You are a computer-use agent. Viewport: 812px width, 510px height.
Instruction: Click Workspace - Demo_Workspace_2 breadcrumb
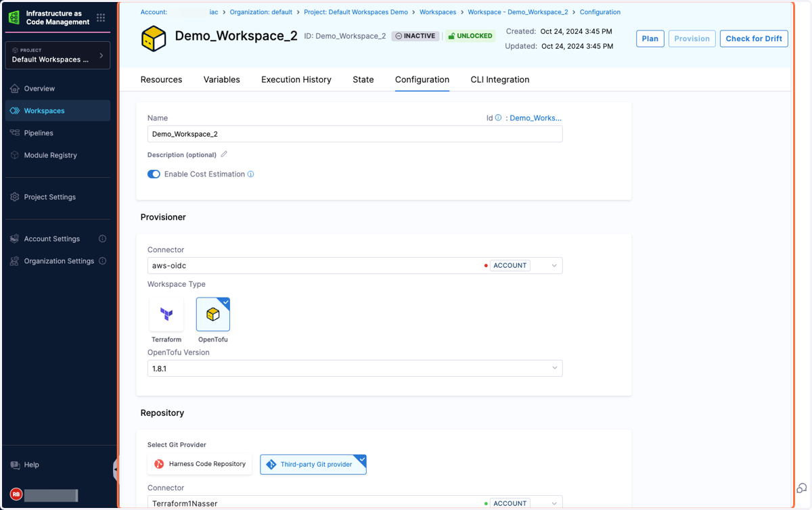pos(518,12)
